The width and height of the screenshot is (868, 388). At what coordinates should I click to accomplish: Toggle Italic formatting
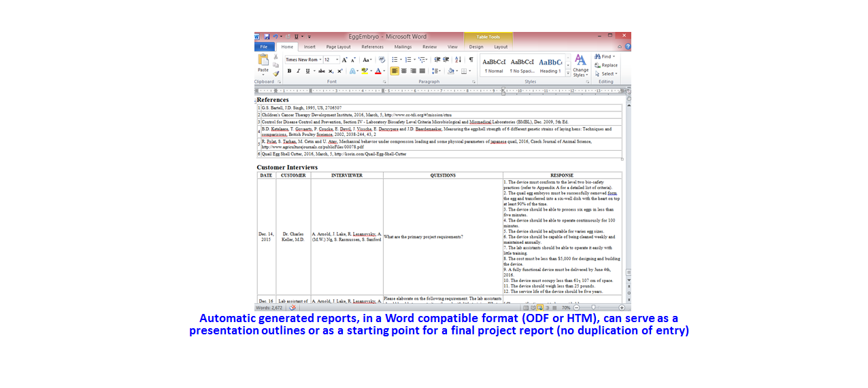coord(297,71)
